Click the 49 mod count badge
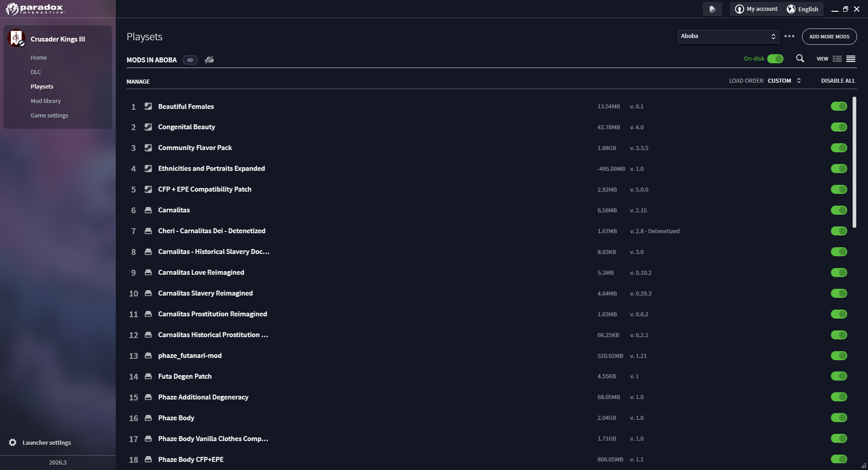Screen dimensions: 868x470 coord(190,60)
